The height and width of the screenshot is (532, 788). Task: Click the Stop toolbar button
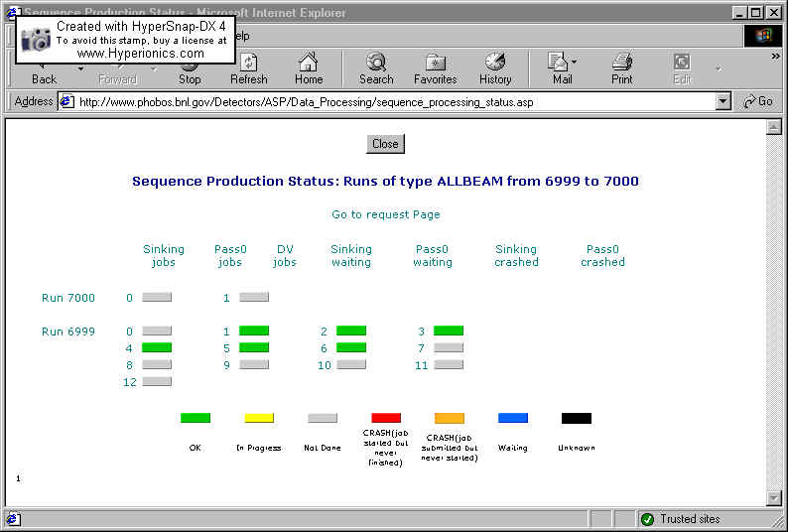point(190,69)
